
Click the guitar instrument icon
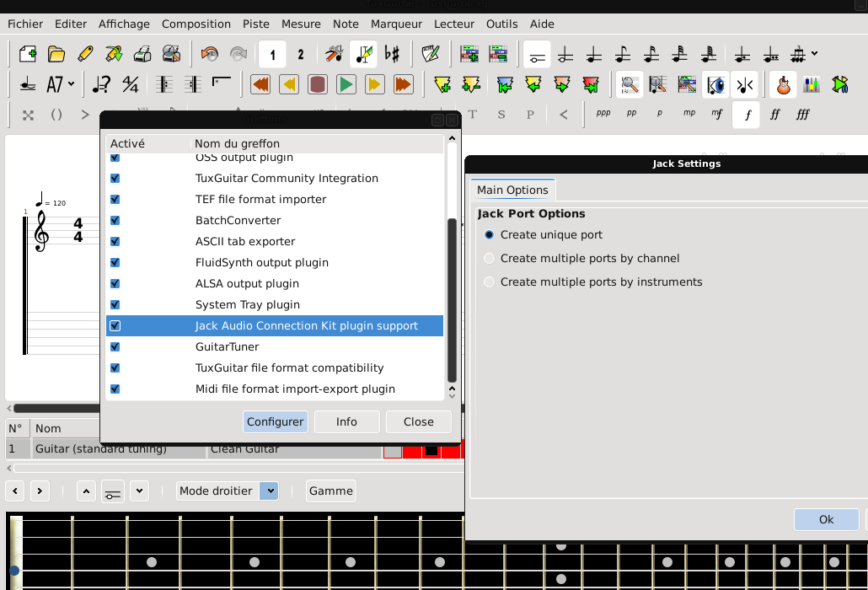[783, 84]
